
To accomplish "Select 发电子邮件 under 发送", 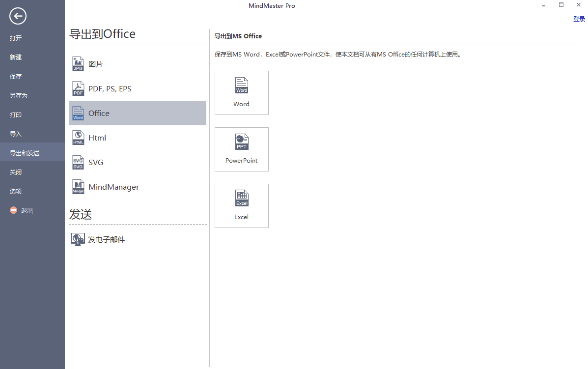I will 106,239.
